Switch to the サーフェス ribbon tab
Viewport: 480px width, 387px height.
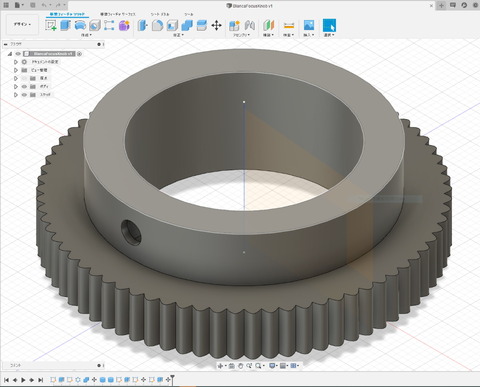(x=118, y=14)
